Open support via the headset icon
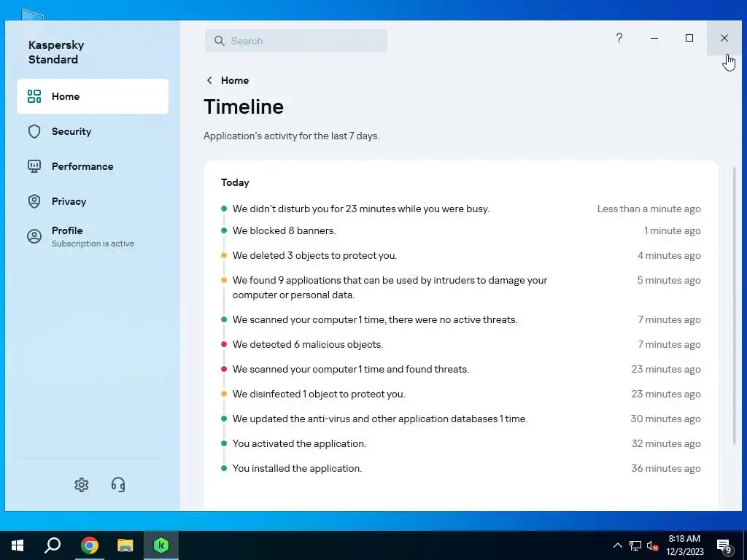The width and height of the screenshot is (747, 560). pos(118,485)
